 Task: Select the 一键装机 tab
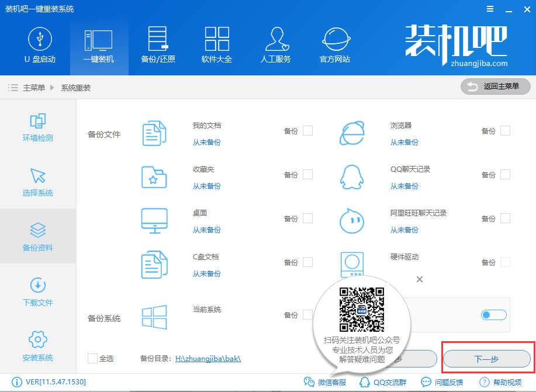coord(99,46)
